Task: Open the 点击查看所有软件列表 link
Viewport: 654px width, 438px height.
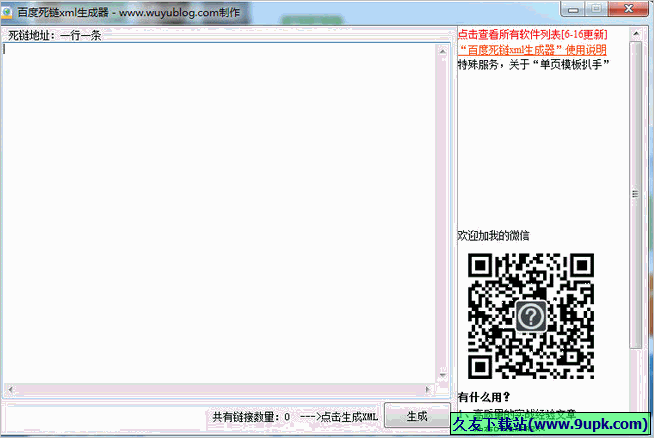Action: [533, 34]
